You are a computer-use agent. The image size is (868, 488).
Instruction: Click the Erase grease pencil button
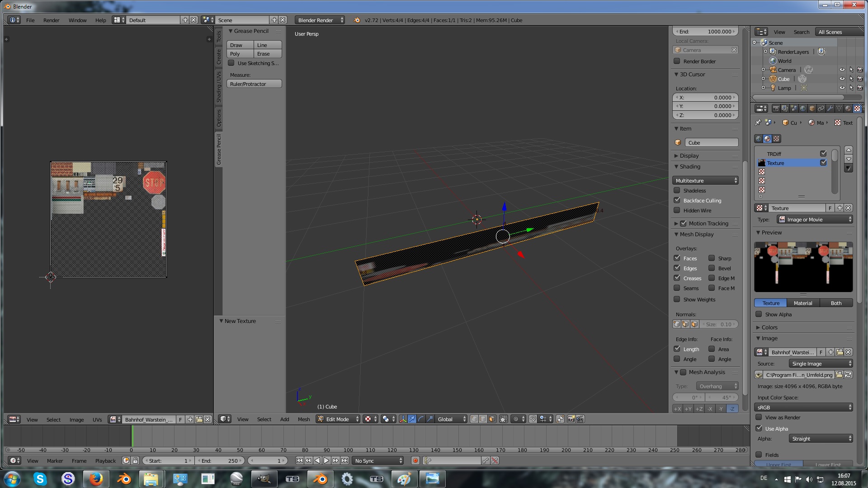click(x=267, y=54)
